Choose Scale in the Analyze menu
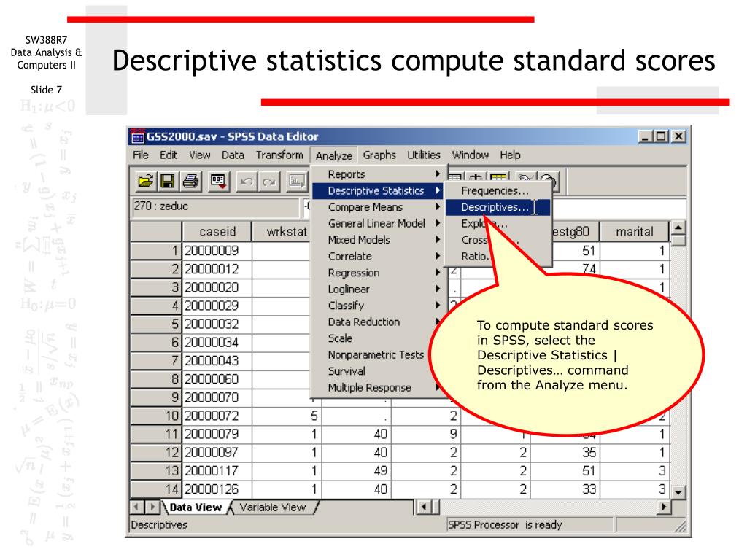 pyautogui.click(x=340, y=338)
